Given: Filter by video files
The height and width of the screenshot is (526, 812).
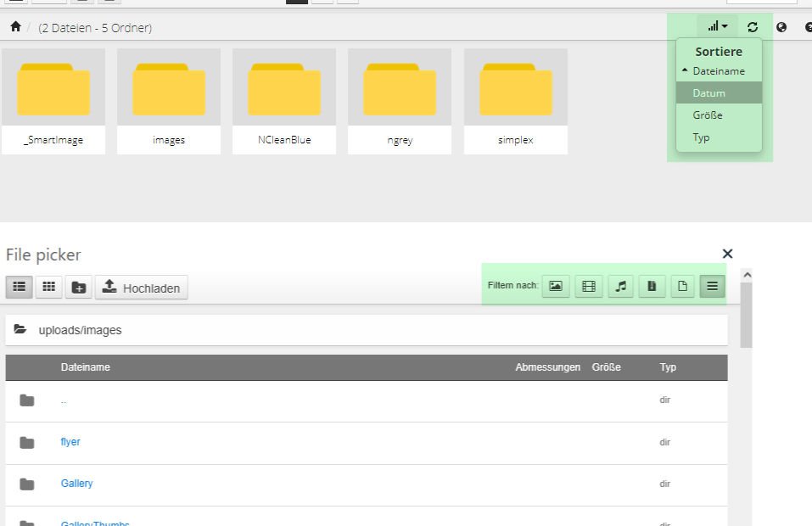Looking at the screenshot, I should point(588,287).
